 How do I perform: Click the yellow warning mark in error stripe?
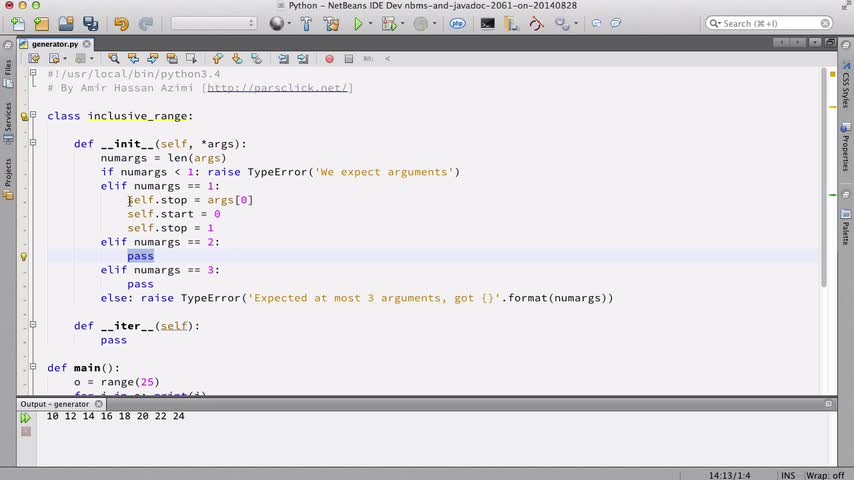[x=833, y=107]
